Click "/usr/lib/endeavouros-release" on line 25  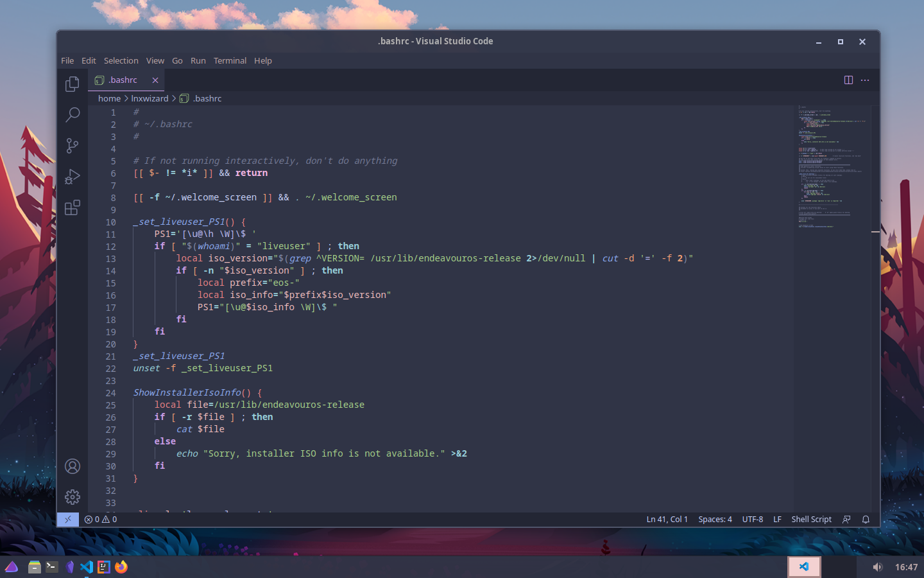tap(289, 405)
